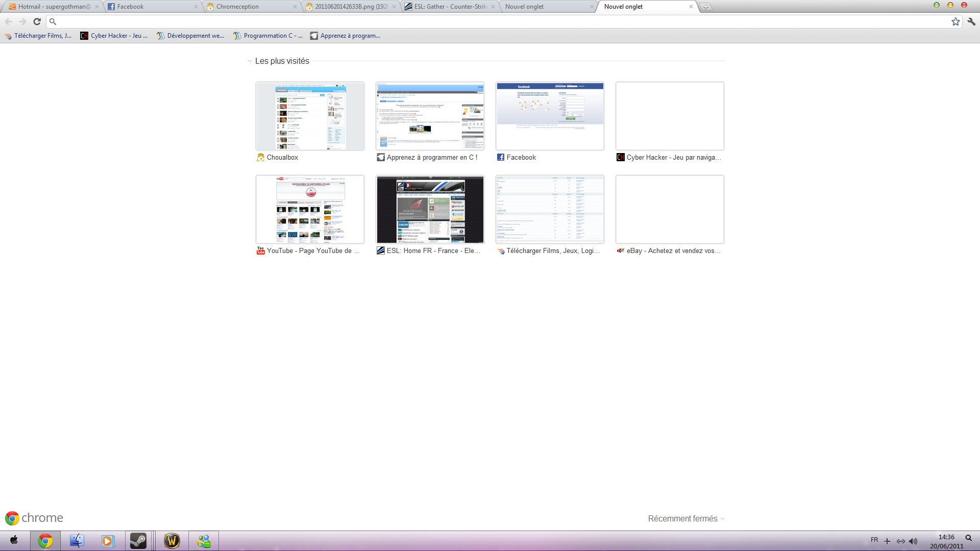Image resolution: width=980 pixels, height=551 pixels.
Task: Open Steam from the taskbar
Action: 138,540
